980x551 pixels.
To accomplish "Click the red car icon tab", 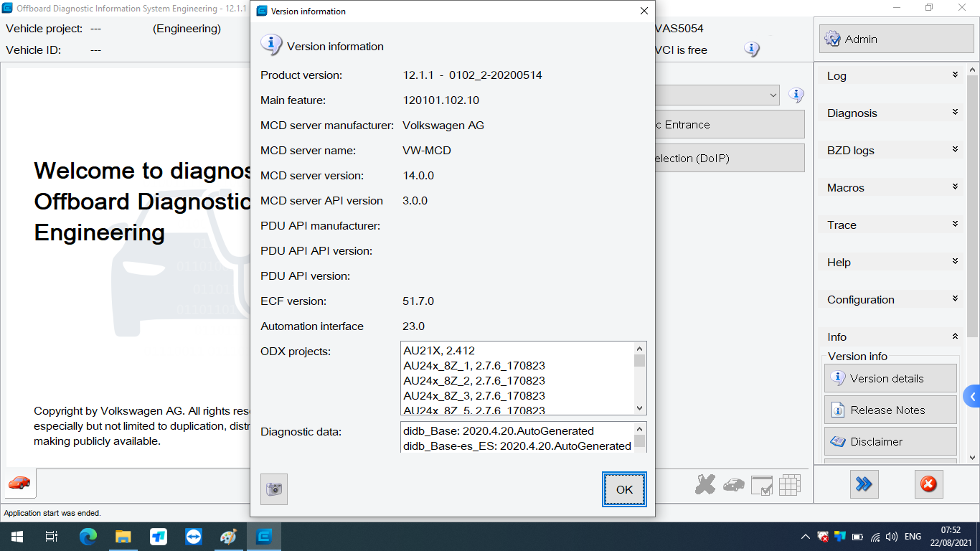I will pyautogui.click(x=19, y=483).
